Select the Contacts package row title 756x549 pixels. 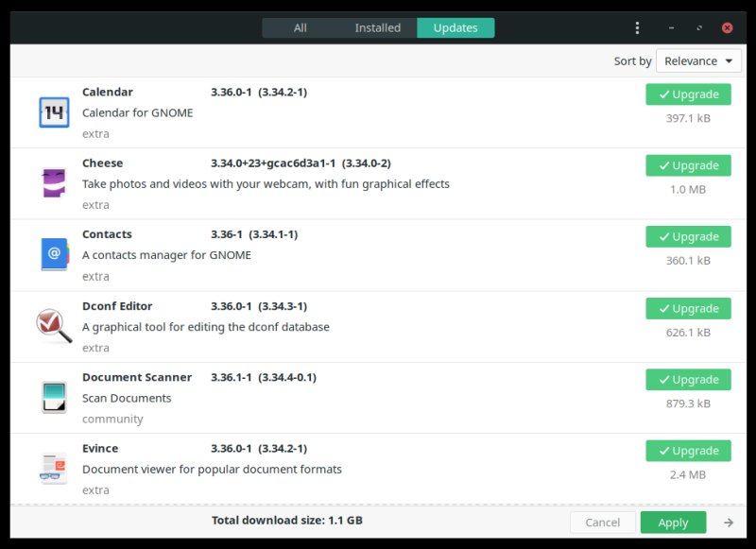coord(108,234)
